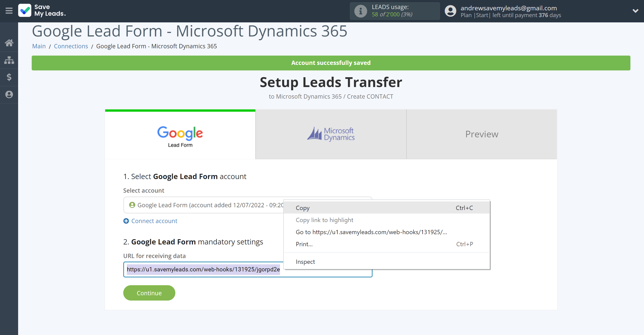This screenshot has width=644, height=335.
Task: Click the Continue button
Action: tap(149, 293)
